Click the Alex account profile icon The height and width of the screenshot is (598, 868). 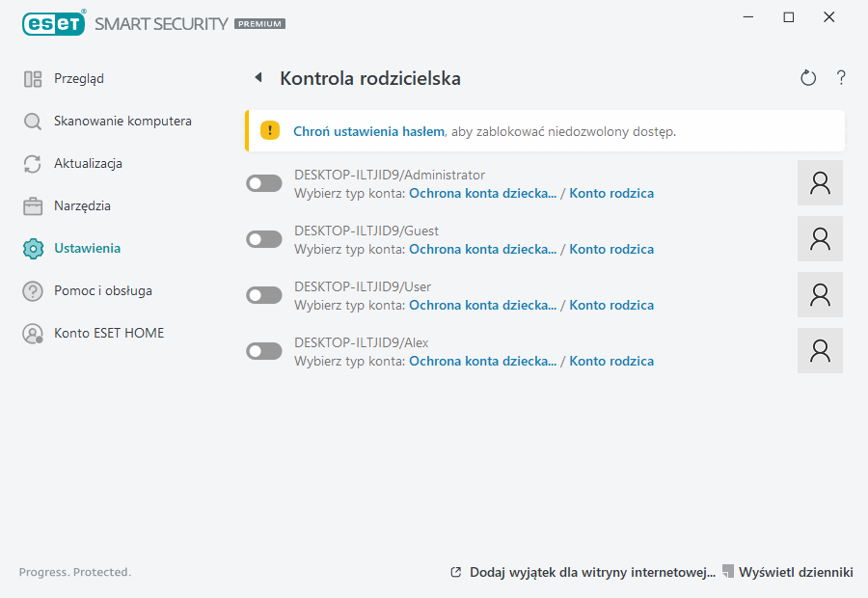tap(820, 351)
